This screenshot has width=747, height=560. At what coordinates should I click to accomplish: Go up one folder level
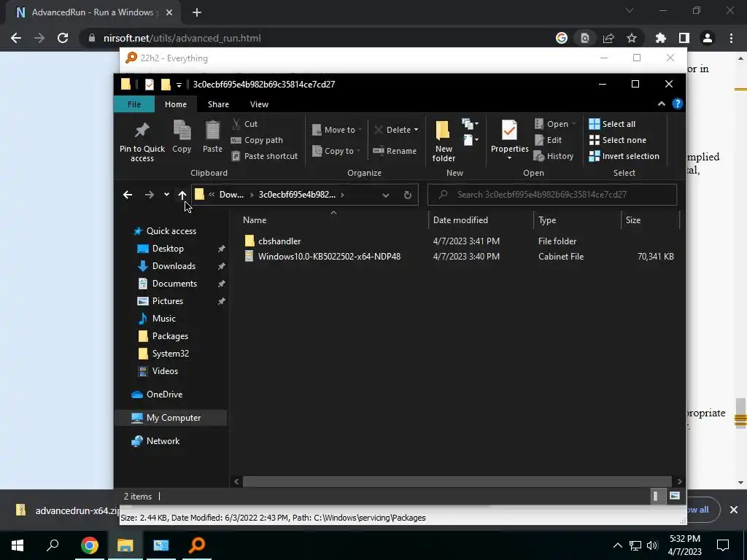pos(182,195)
